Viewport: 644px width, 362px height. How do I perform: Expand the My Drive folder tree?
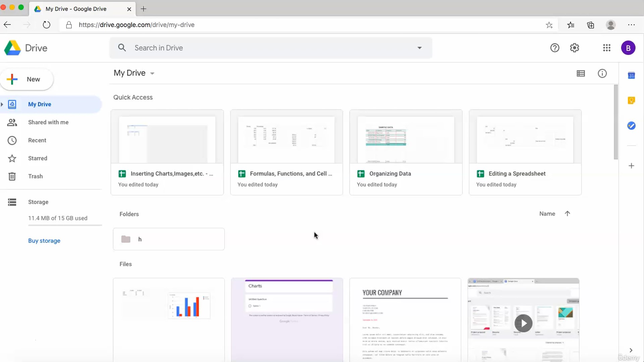coord(2,104)
